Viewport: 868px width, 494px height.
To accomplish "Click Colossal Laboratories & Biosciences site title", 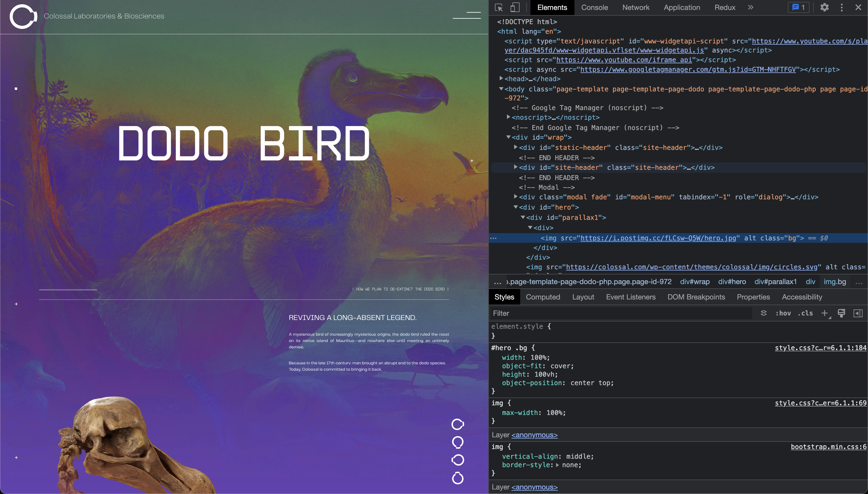I will click(x=104, y=16).
